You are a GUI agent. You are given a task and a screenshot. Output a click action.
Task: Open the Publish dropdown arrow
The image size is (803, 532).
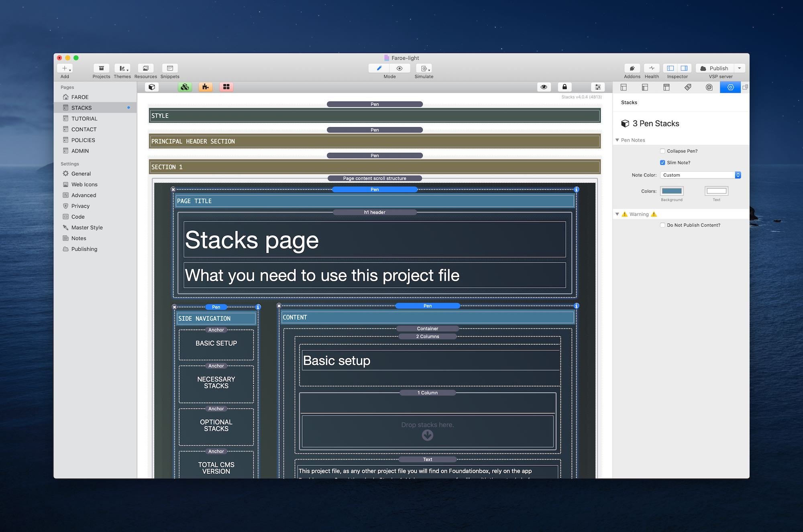(740, 68)
